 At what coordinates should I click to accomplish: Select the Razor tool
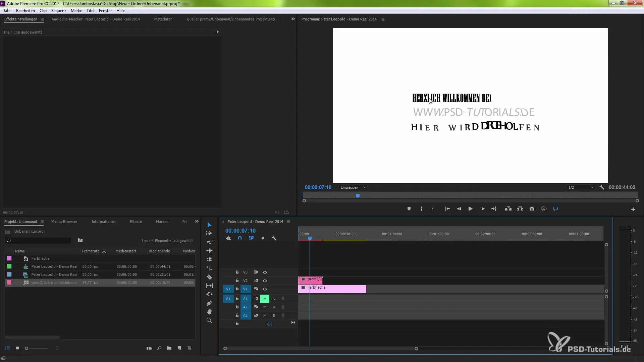[209, 277]
